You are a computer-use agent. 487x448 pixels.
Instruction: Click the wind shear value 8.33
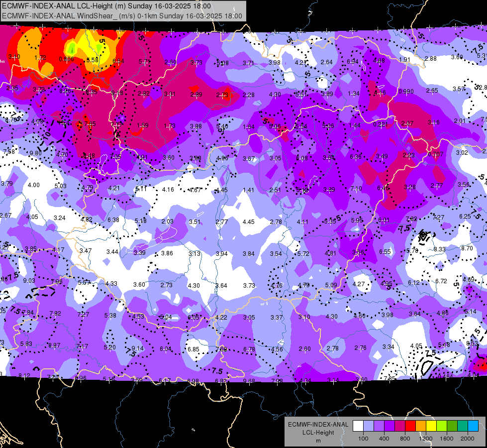click(x=440, y=249)
